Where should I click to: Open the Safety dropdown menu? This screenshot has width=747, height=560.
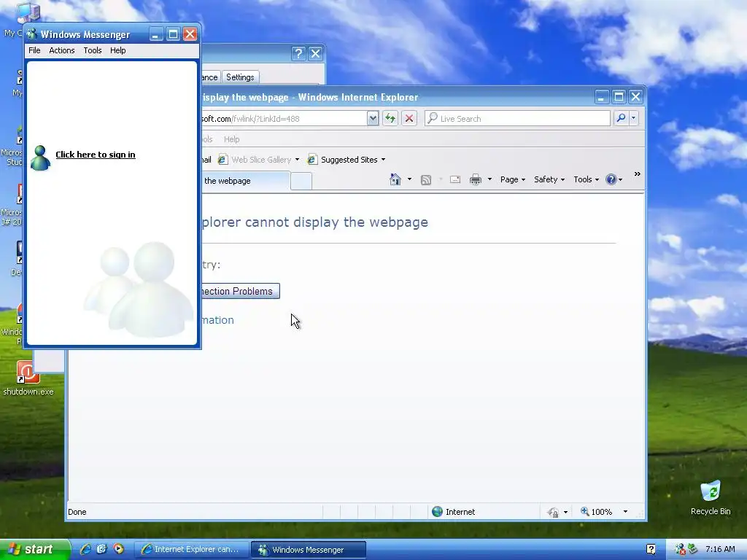coord(549,179)
